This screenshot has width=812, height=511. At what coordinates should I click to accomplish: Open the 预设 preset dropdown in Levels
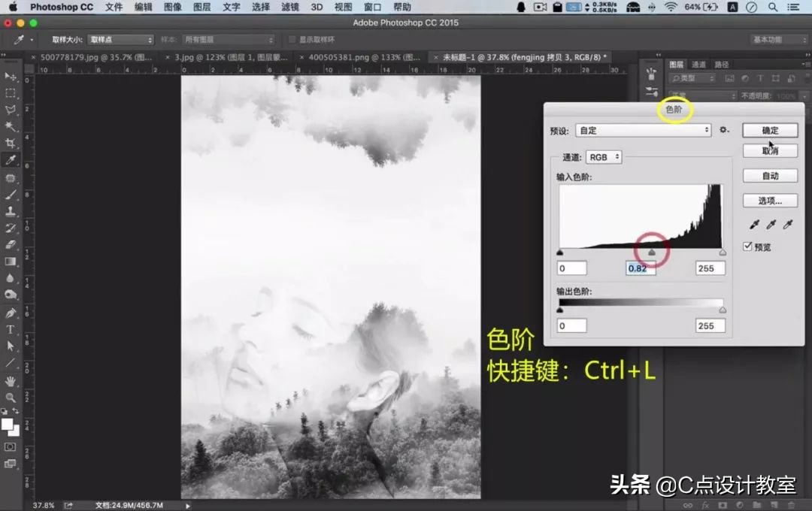(643, 130)
